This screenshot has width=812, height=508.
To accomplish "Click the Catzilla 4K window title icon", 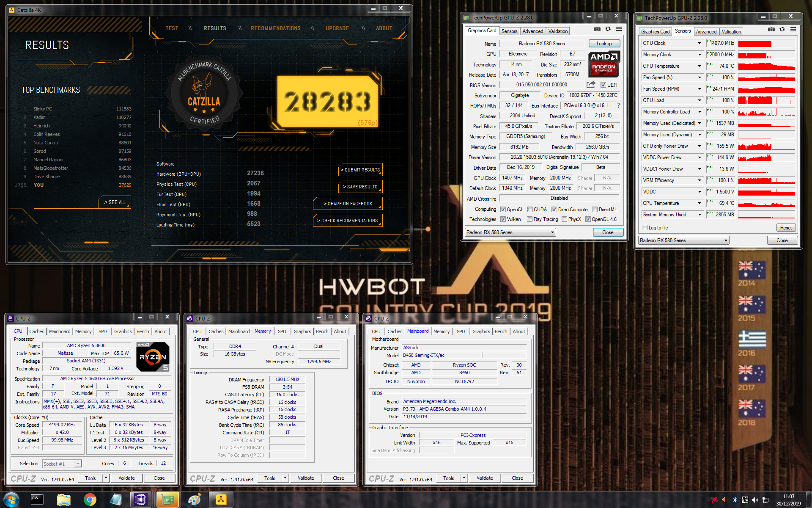I will tap(12, 10).
